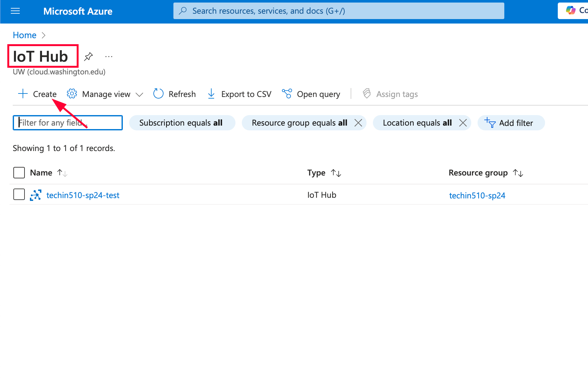Click the search magnifier icon
The image size is (588, 379).
click(x=183, y=11)
